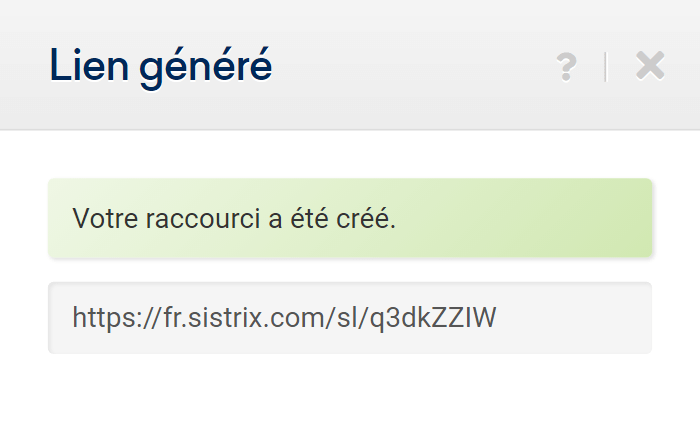Focus the https://fr.sistrix.com/sl/q3dkZZIW text box
Screen dimensions: 700x448
(x=350, y=318)
